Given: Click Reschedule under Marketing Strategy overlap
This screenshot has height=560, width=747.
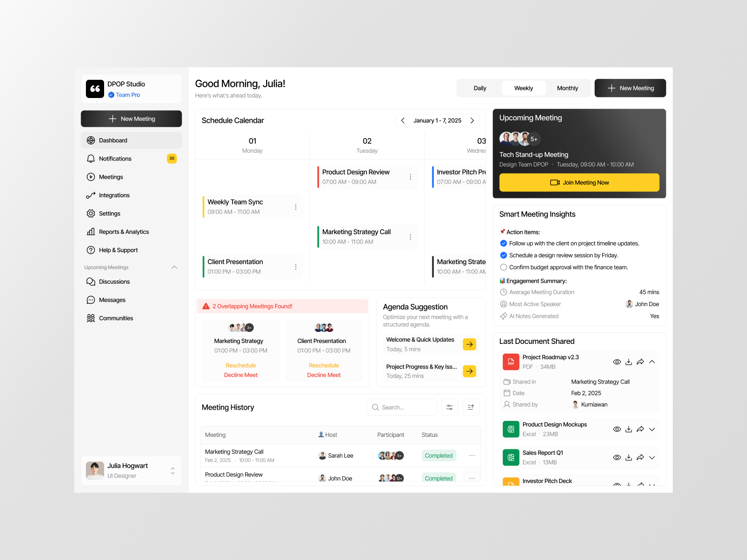Looking at the screenshot, I should click(x=240, y=365).
